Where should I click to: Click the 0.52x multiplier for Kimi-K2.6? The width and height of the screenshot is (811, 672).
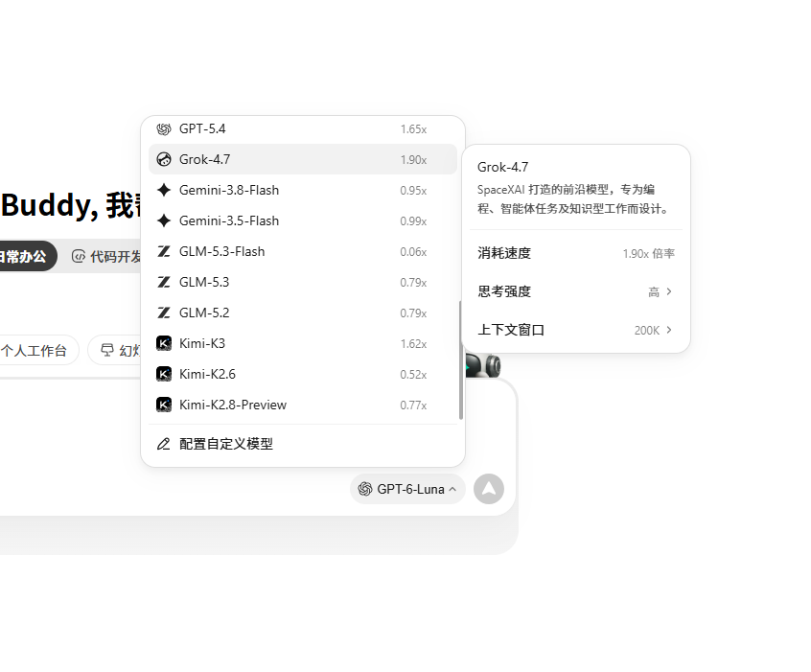point(413,375)
